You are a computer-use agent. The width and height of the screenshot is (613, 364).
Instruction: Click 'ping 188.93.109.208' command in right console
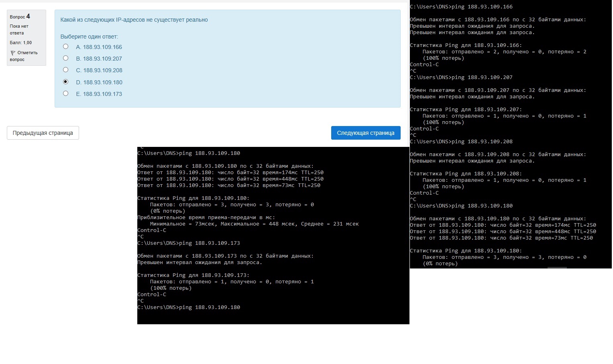(x=482, y=142)
